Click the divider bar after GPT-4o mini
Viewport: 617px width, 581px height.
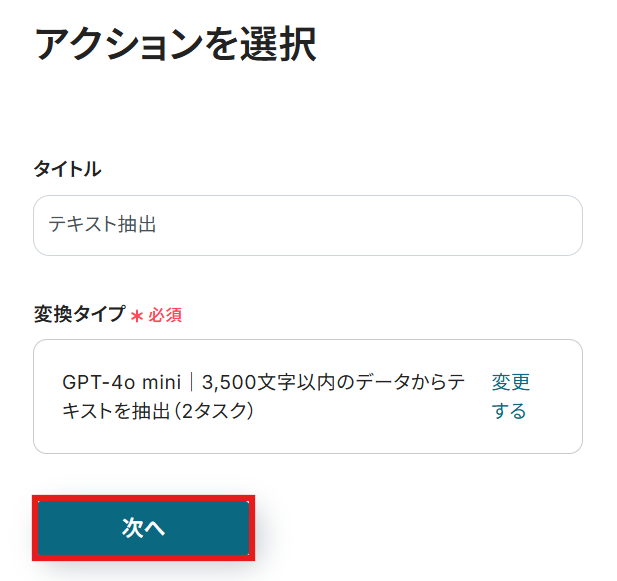192,382
